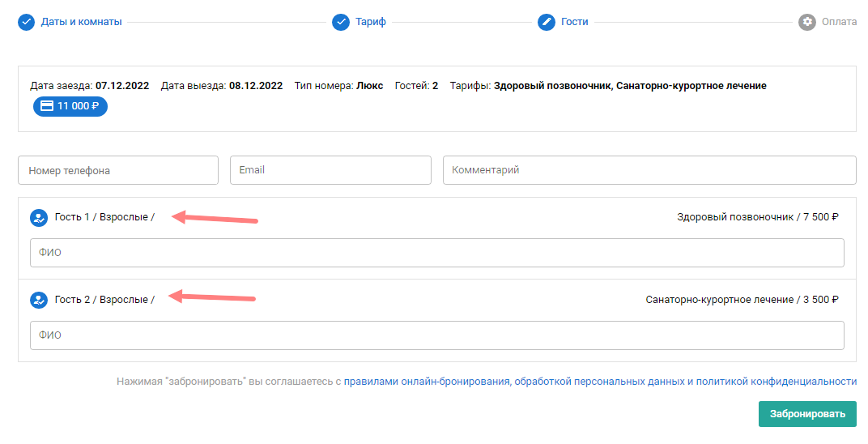868x444 pixels.
Task: Open the правилами онлайн-бронирования link
Action: [427, 381]
